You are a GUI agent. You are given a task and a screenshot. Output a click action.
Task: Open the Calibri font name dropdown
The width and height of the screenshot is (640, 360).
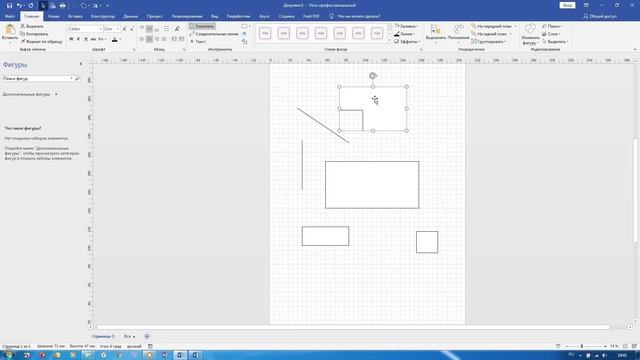(100, 29)
